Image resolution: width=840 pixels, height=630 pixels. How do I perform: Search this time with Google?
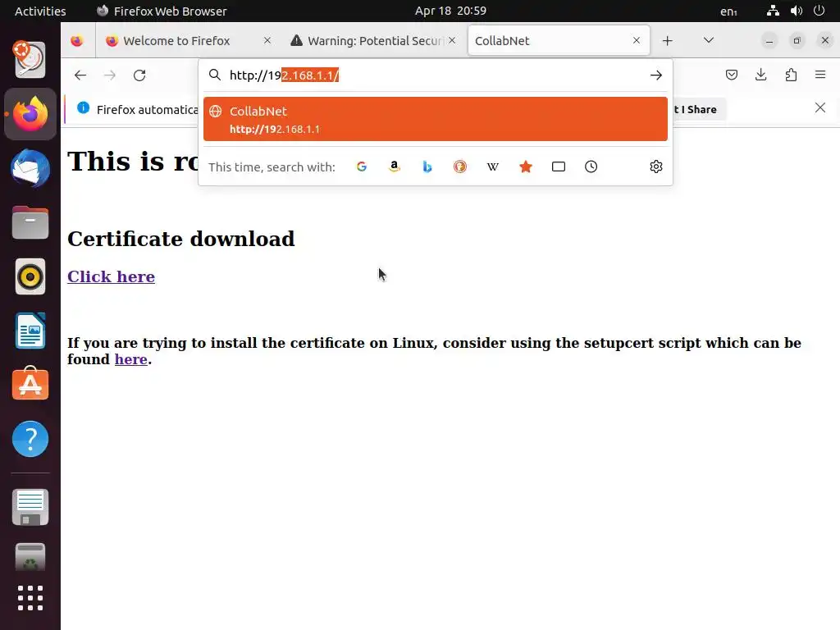click(x=362, y=167)
